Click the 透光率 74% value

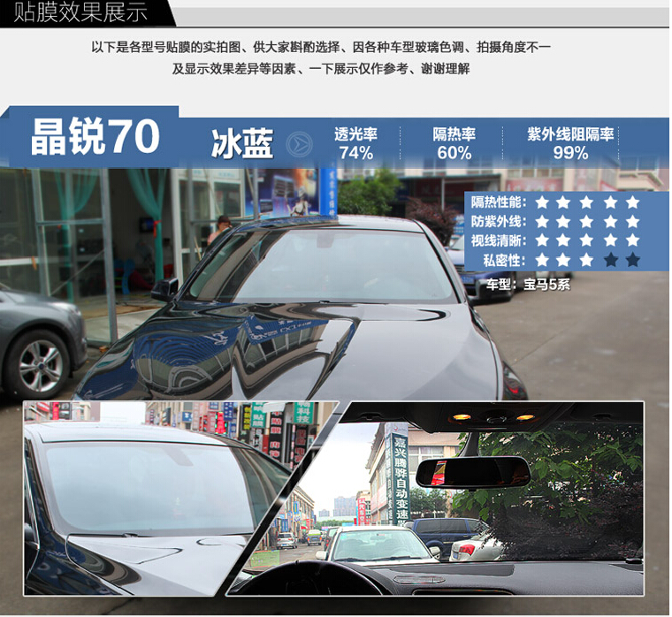click(355, 152)
